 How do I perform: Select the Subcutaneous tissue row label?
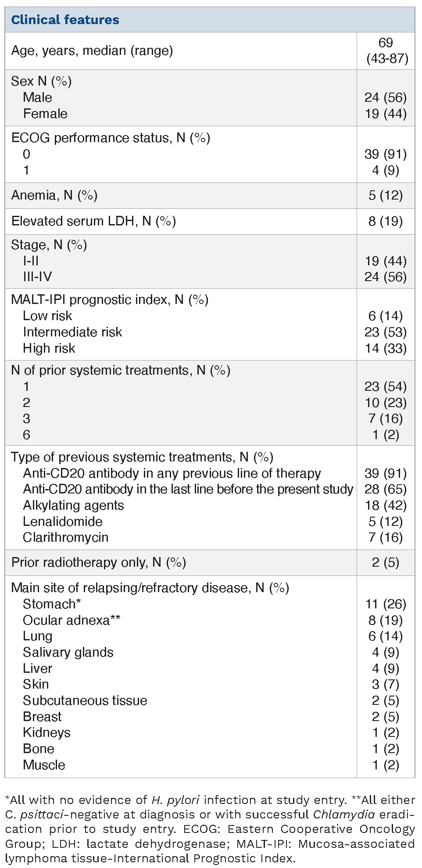pos(85,700)
